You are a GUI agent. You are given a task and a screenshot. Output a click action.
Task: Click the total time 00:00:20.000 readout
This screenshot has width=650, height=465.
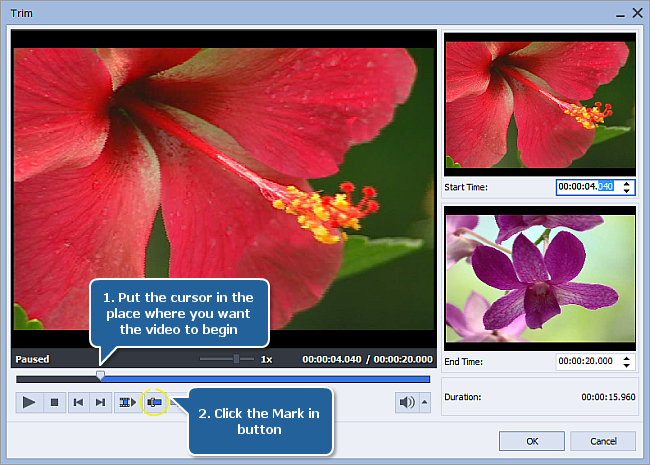[x=403, y=359]
